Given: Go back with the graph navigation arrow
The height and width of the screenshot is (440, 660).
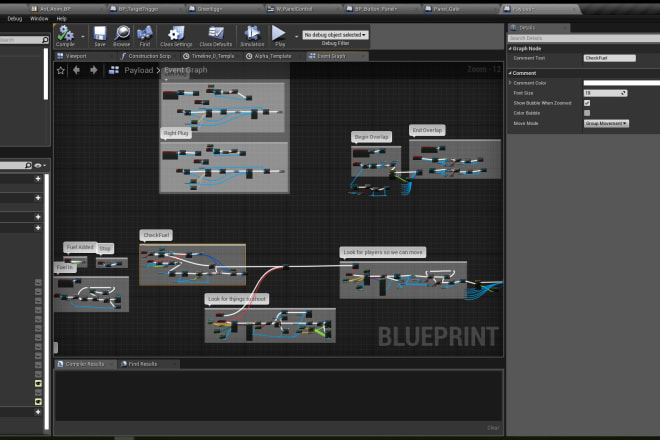Looking at the screenshot, I should [77, 70].
